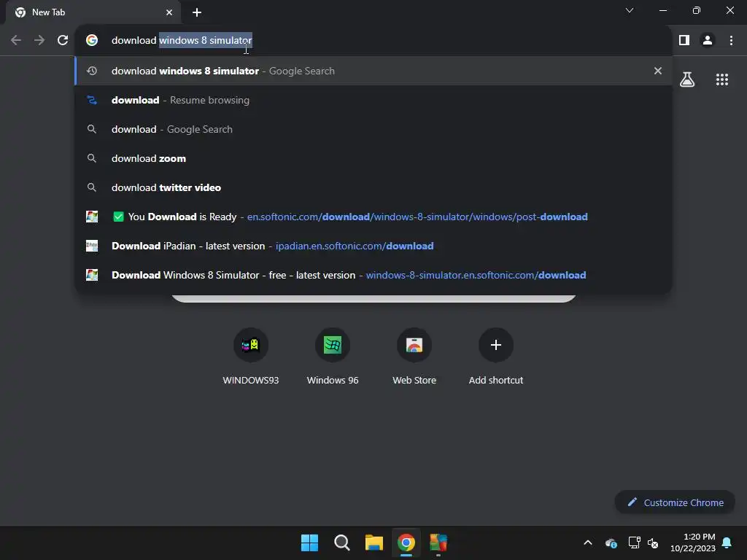747x560 pixels.
Task: Select the 'download twitter video' suggestion
Action: (373, 187)
